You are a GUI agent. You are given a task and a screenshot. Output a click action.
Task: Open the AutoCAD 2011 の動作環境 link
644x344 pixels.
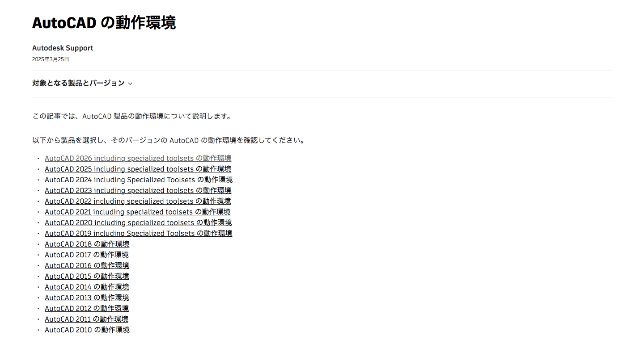click(86, 319)
